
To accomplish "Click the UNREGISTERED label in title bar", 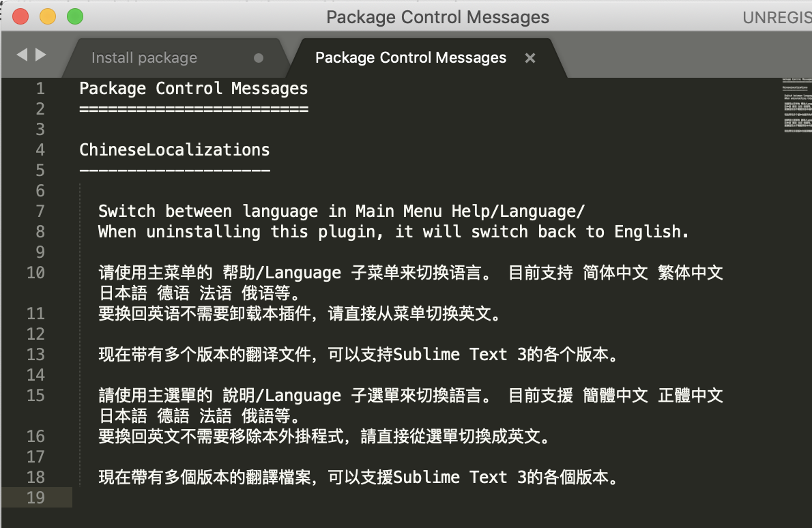I will [777, 18].
